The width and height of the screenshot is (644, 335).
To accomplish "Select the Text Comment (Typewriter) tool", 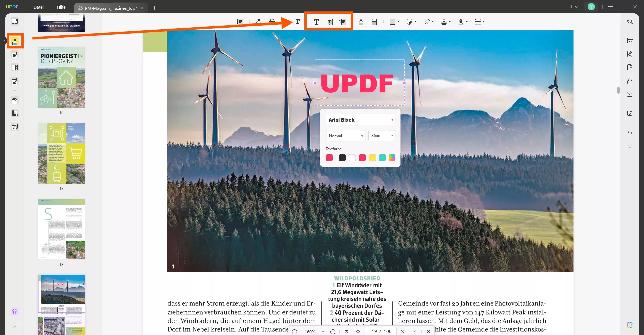I will point(316,22).
